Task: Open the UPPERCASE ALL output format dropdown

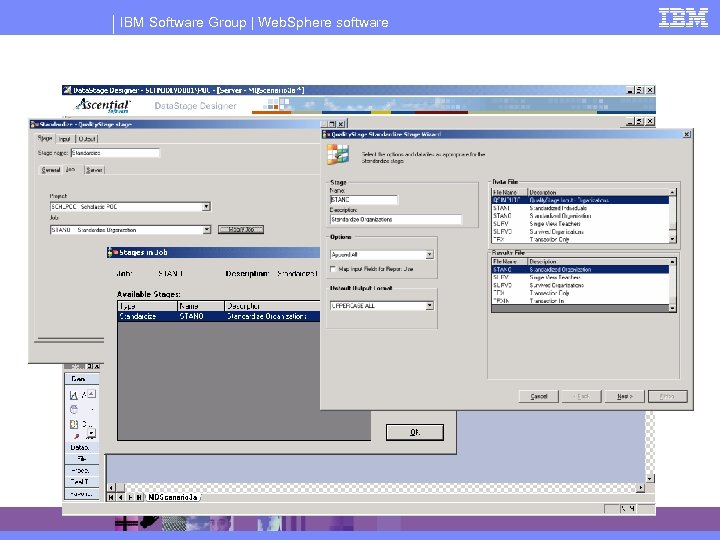Action: [x=429, y=305]
